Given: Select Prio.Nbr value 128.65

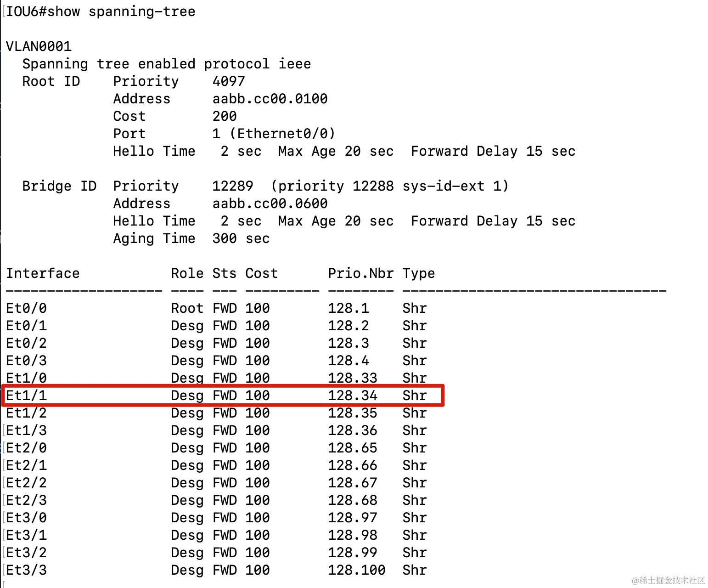Looking at the screenshot, I should (x=353, y=448).
